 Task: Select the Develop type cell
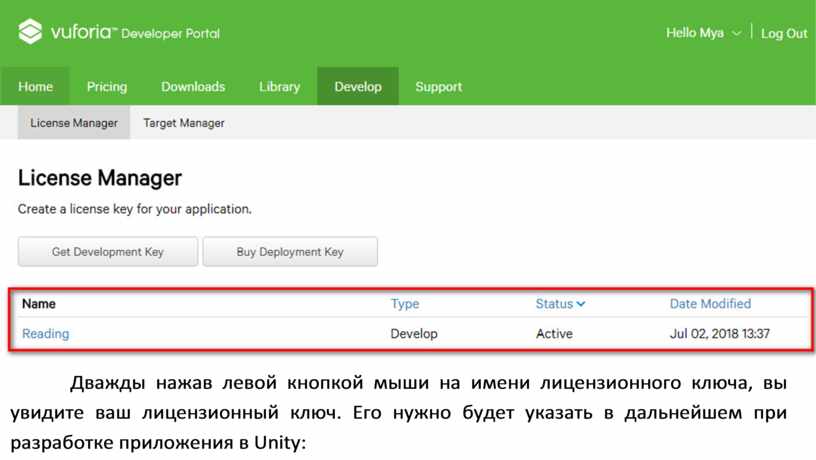(414, 334)
